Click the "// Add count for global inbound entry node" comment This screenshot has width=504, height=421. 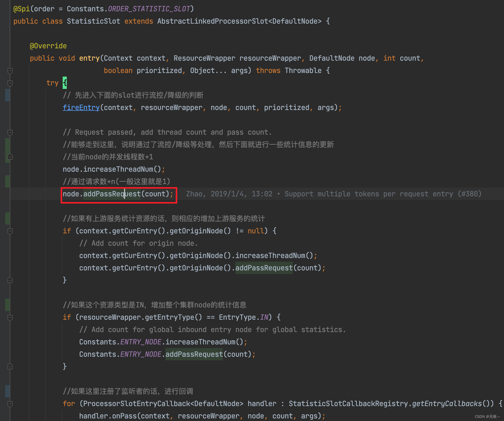click(x=213, y=330)
